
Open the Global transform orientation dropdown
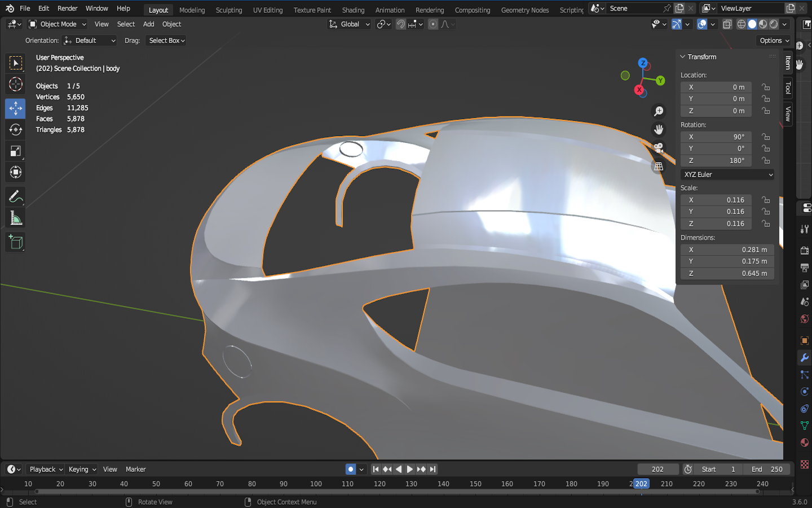coord(350,24)
